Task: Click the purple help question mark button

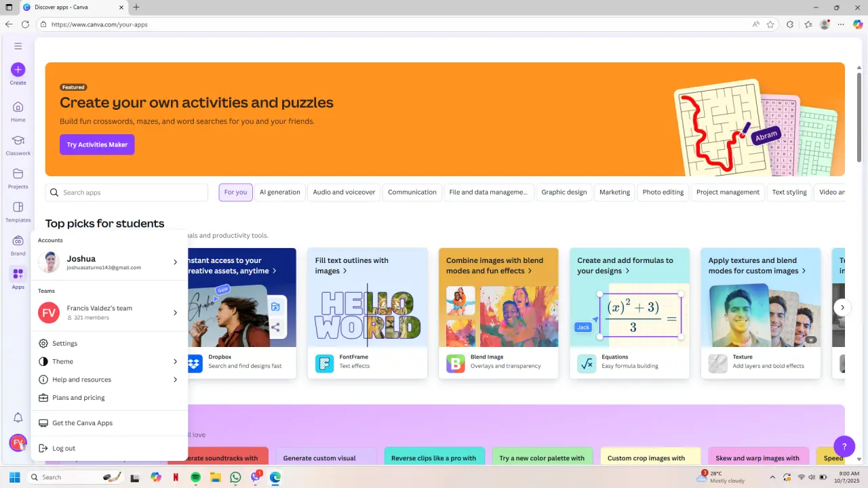Action: coord(844,446)
